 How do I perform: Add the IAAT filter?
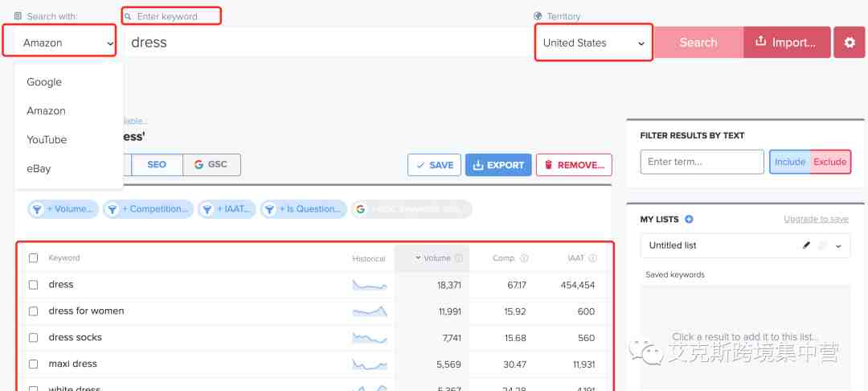pyautogui.click(x=227, y=209)
